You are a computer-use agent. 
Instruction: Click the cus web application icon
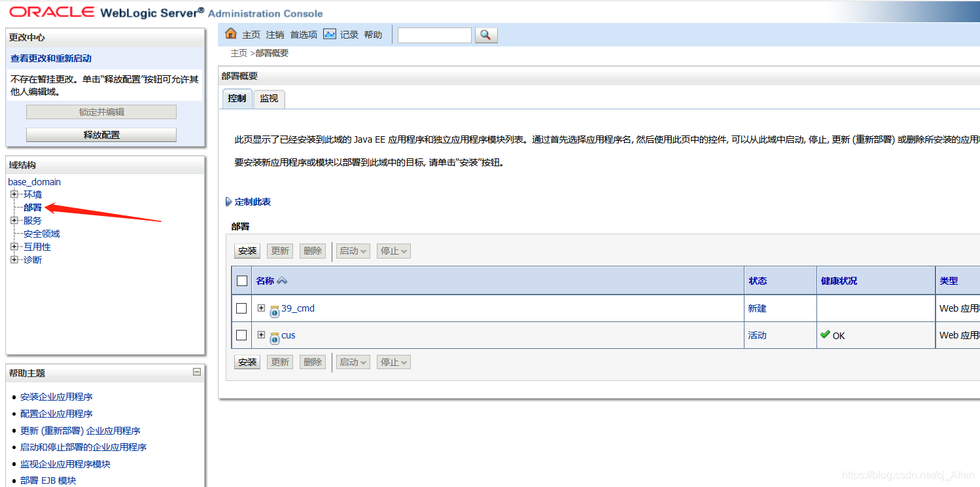pyautogui.click(x=275, y=338)
